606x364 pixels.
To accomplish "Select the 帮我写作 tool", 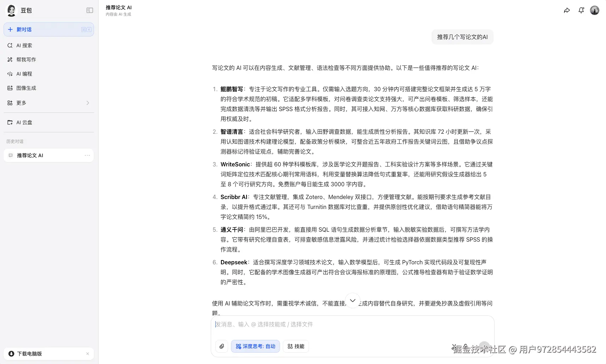I will 26,59.
